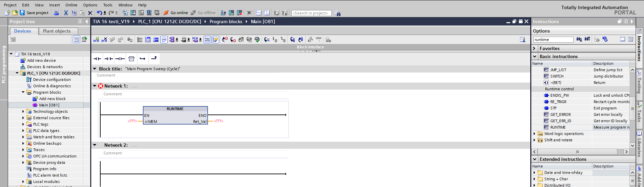Open the Project menu
Screen dimensions: 644x187
coord(10,5)
